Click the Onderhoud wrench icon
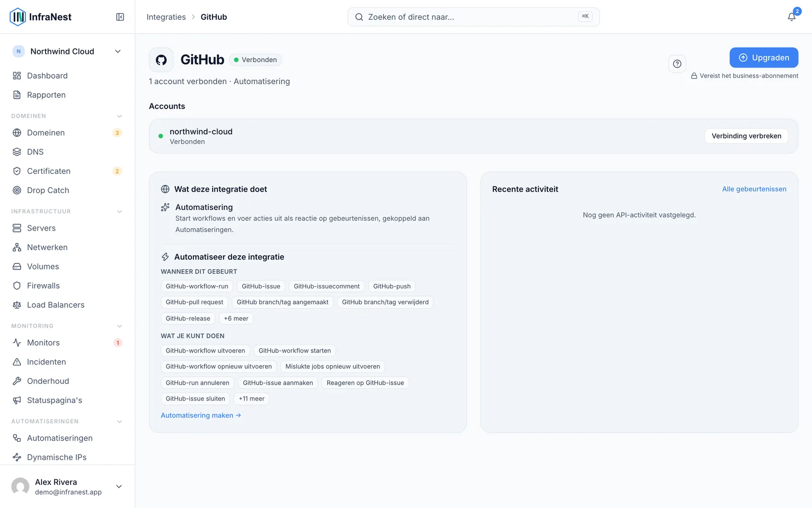The height and width of the screenshot is (508, 812). (17, 381)
